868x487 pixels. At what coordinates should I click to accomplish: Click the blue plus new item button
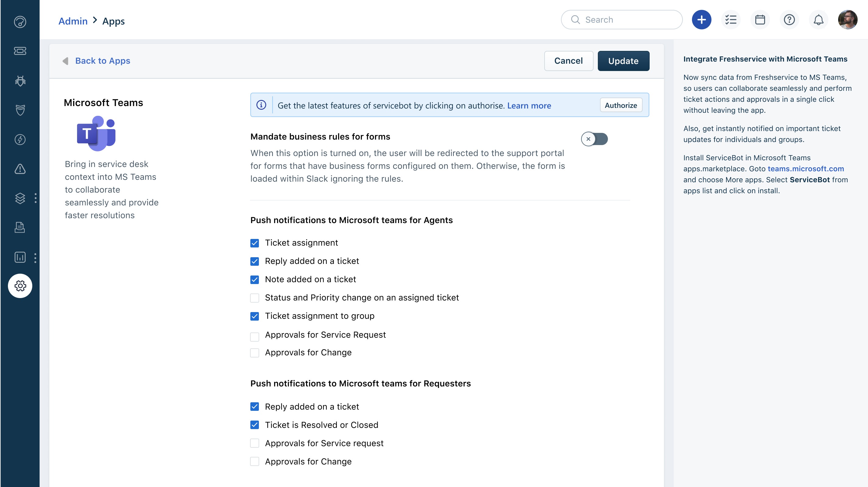701,20
